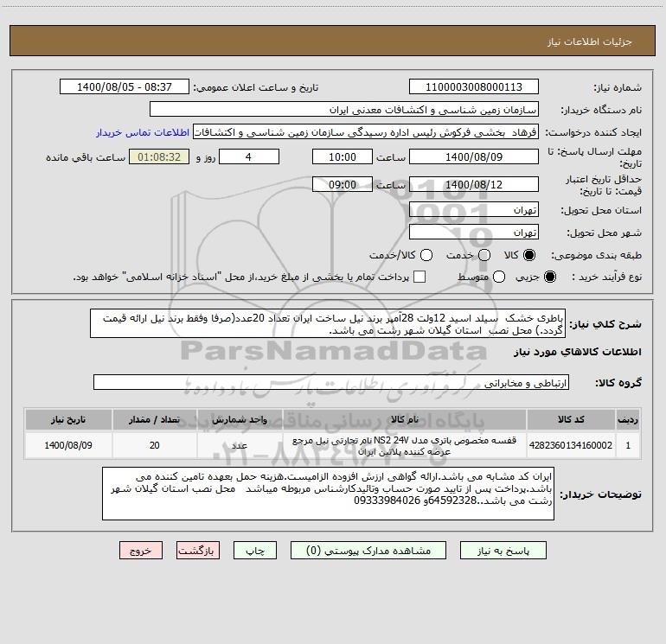This screenshot has width=666, height=644.
Task: Click the request creator field
Action: 366,131
